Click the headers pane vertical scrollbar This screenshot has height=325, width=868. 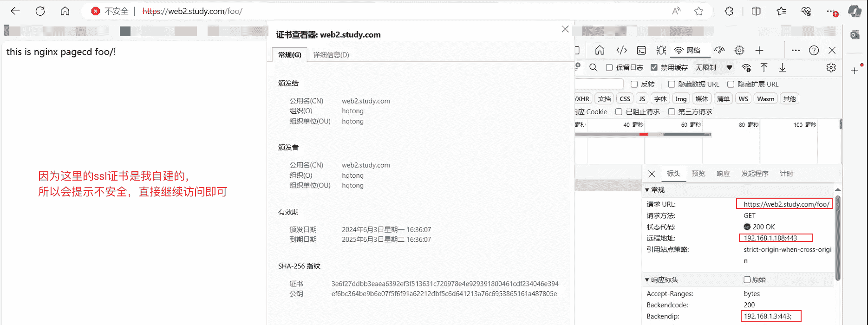tap(838, 238)
